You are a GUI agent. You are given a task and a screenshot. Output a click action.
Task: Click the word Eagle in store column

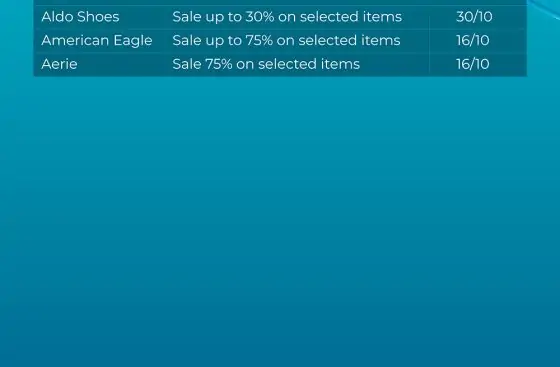pyautogui.click(x=133, y=41)
